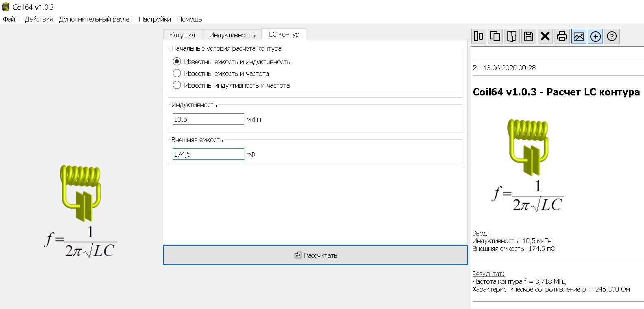Open the Действия menu

(x=39, y=19)
